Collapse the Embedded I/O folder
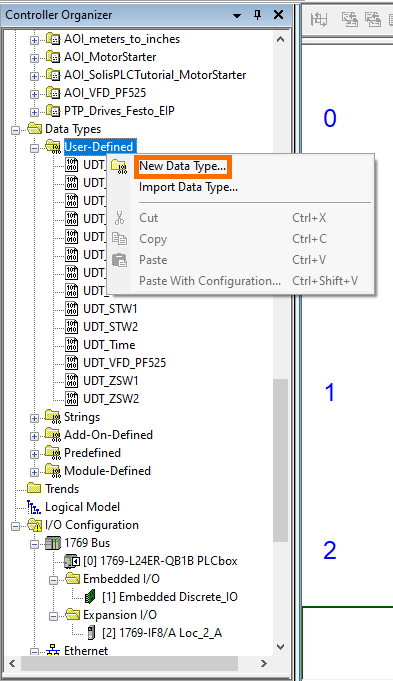Image resolution: width=393 pixels, height=681 pixels. [x=53, y=580]
